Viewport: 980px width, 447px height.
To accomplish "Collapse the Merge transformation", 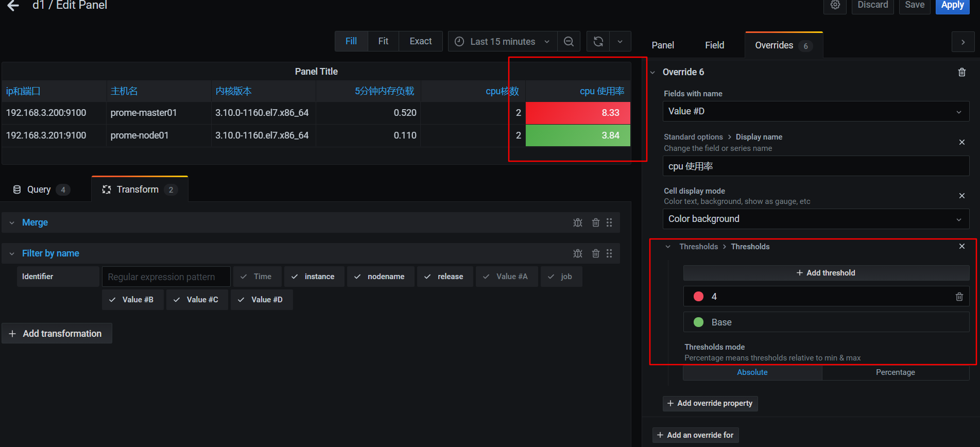I will point(12,222).
